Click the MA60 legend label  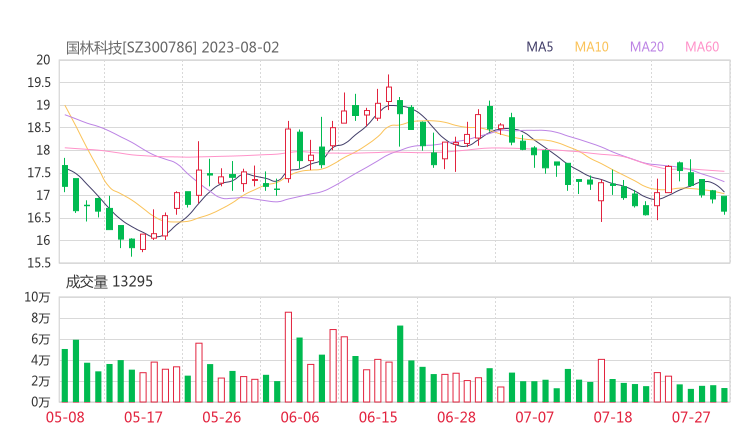click(702, 47)
